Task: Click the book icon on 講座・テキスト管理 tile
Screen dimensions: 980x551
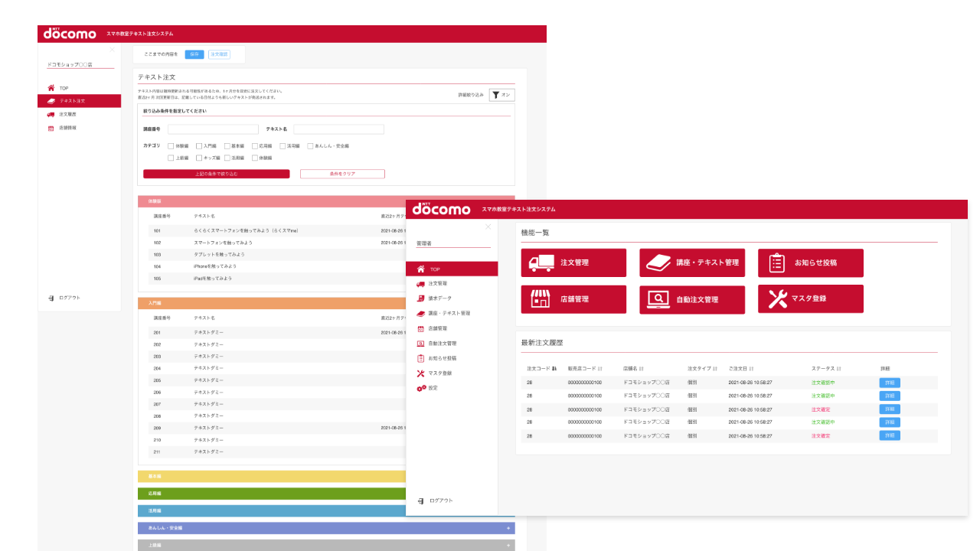Action: tap(658, 262)
